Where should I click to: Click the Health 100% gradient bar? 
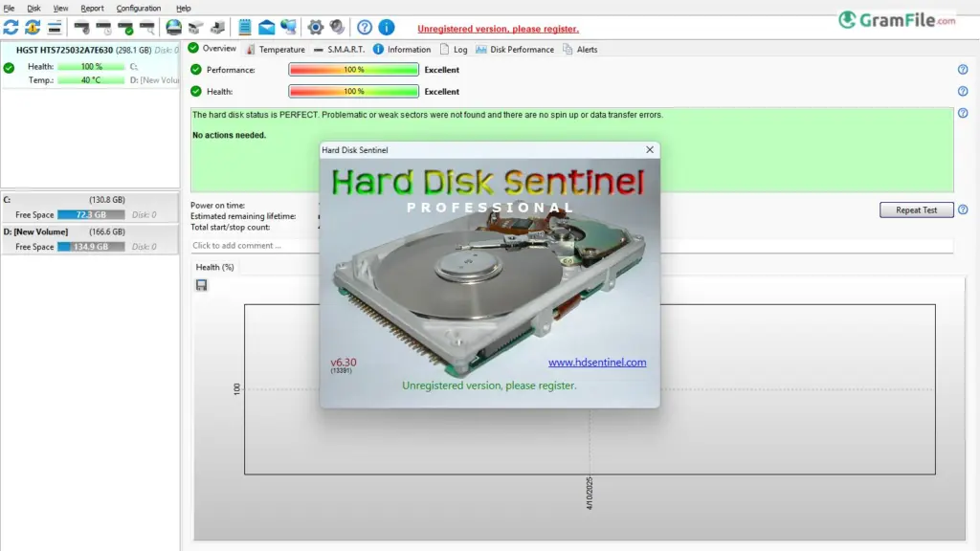353,92
